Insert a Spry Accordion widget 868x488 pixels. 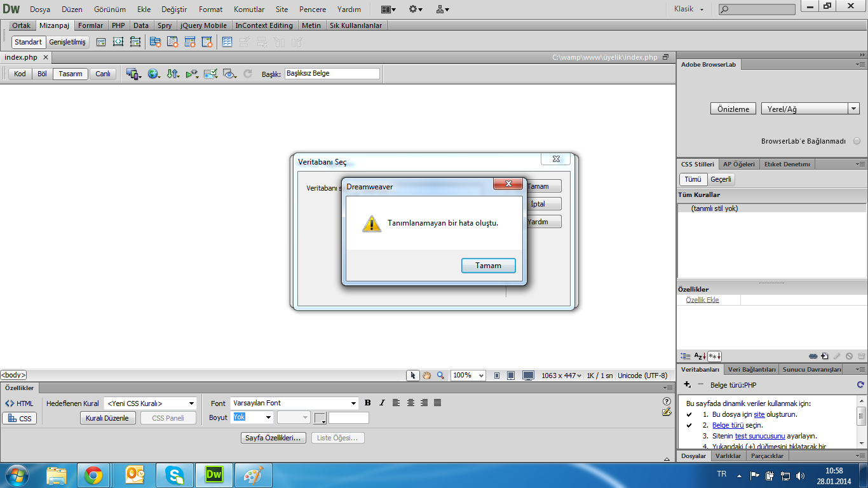click(190, 42)
